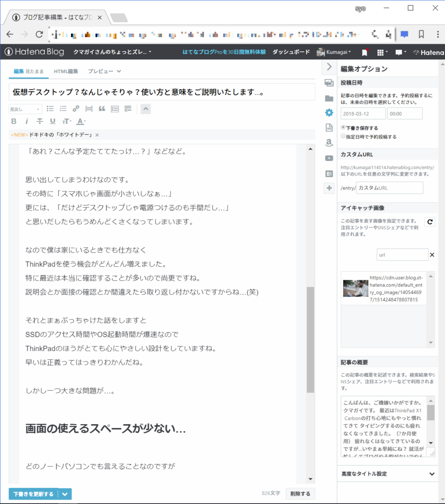Click the 記事の概要 summary text area
Viewport: 445px width, 504px height.
[x=385, y=426]
